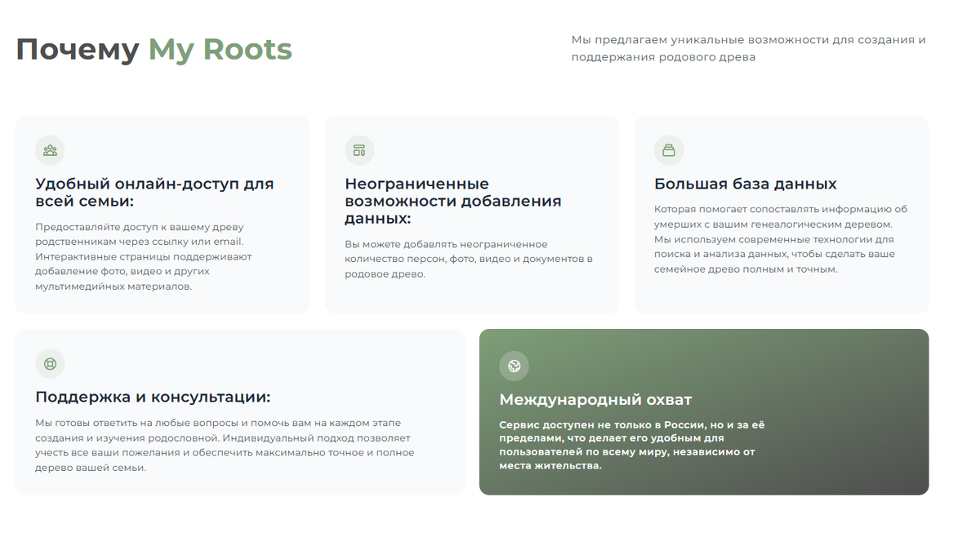Image resolution: width=980 pixels, height=533 pixels.
Task: Click paragraph starting Предоставляйте доступ к вашему древу
Action: pos(144,256)
